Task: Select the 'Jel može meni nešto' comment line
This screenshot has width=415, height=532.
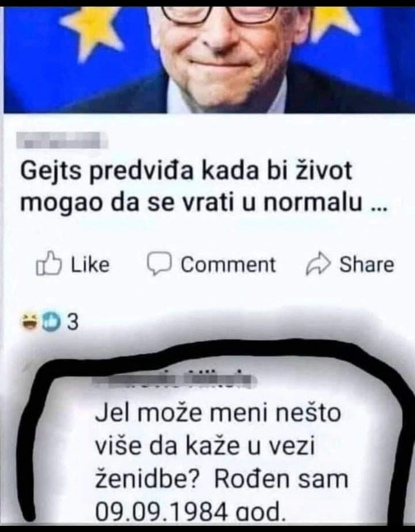Action: (218, 413)
